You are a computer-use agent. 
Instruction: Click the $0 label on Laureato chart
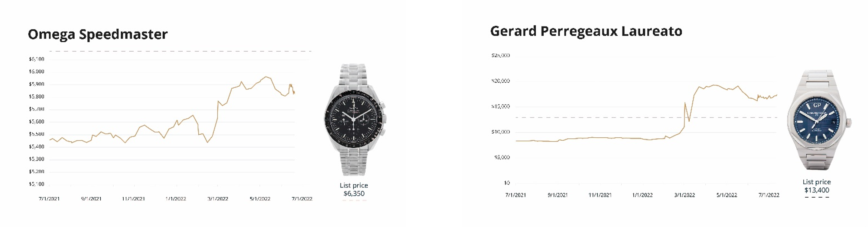coord(507,183)
